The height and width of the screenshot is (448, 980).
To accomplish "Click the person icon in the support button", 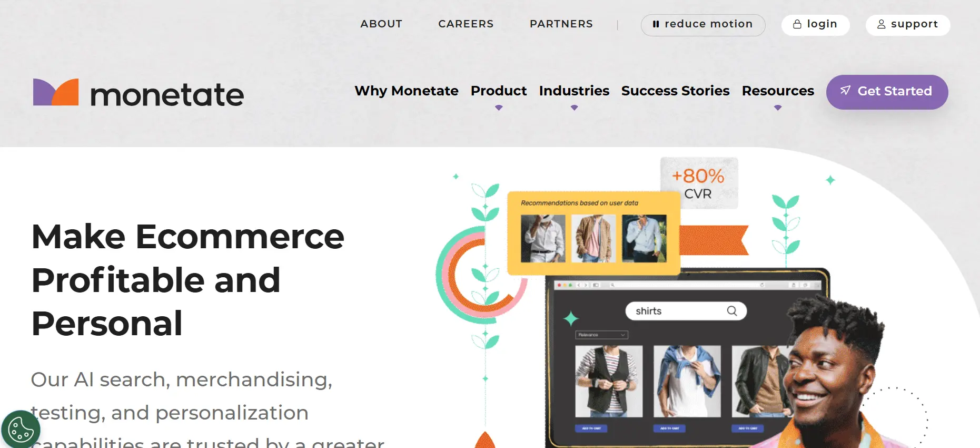I will pyautogui.click(x=882, y=24).
